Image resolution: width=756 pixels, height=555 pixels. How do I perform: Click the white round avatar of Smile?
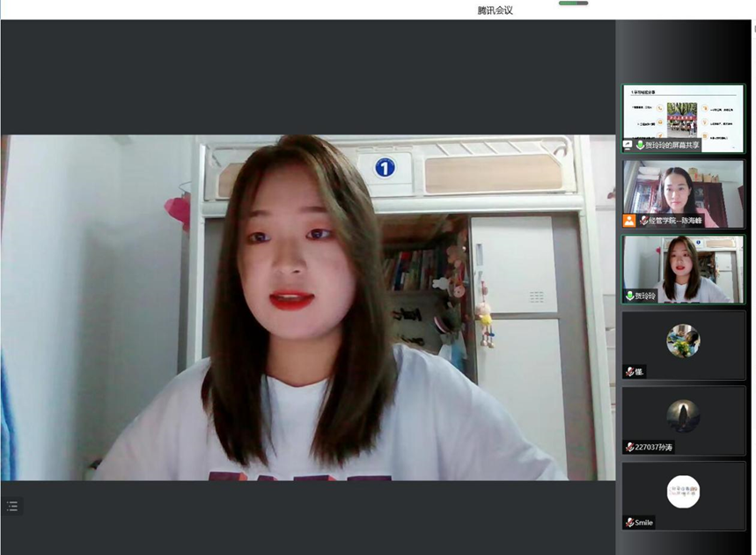683,492
